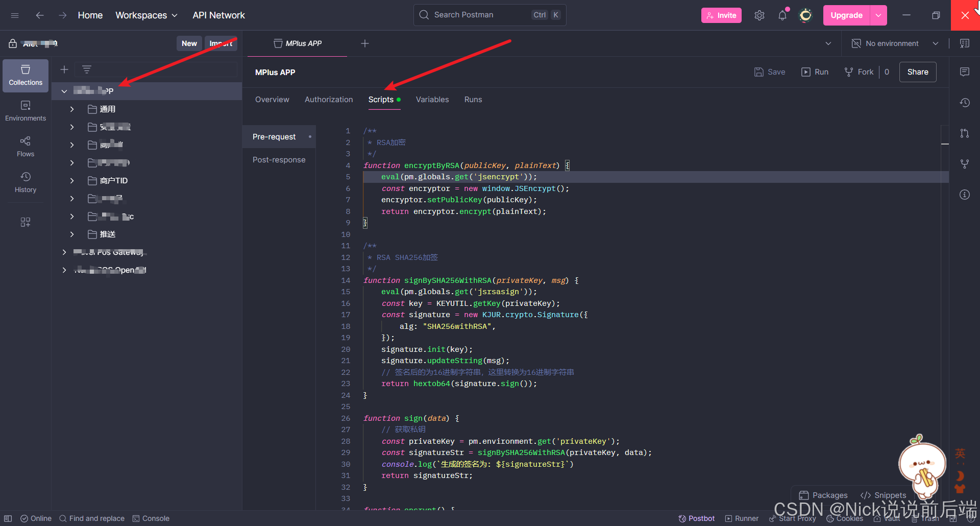This screenshot has width=980, height=526.
Task: Open a new tab with plus icon
Action: tap(365, 43)
